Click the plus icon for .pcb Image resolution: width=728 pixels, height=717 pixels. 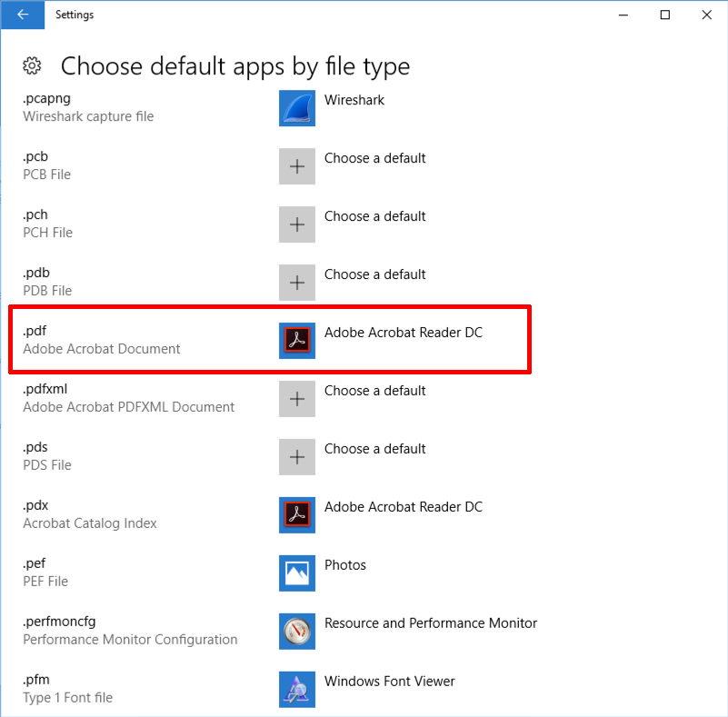[297, 166]
